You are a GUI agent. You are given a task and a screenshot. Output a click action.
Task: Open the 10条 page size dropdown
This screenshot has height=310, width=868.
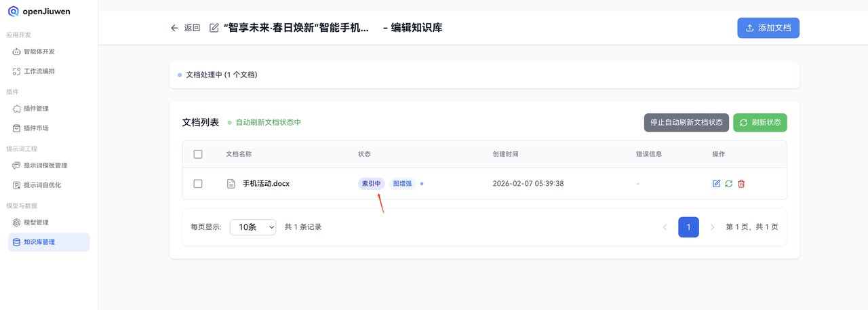pos(253,227)
